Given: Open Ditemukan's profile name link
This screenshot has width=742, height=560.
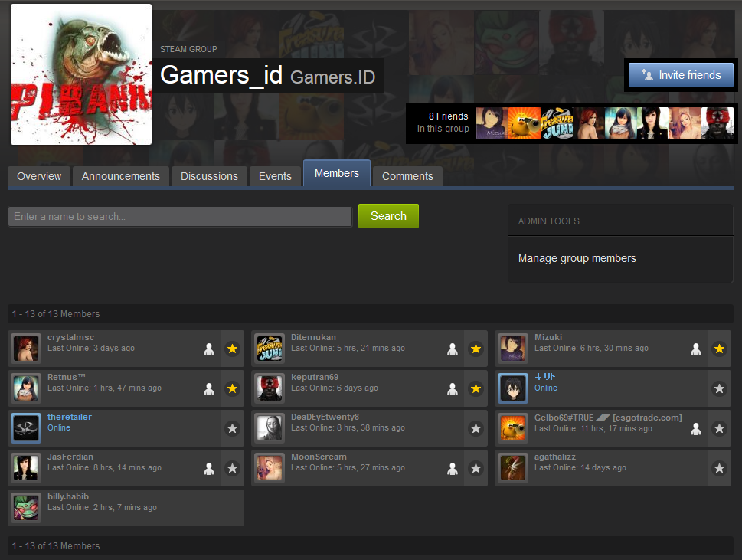Looking at the screenshot, I should pyautogui.click(x=313, y=337).
